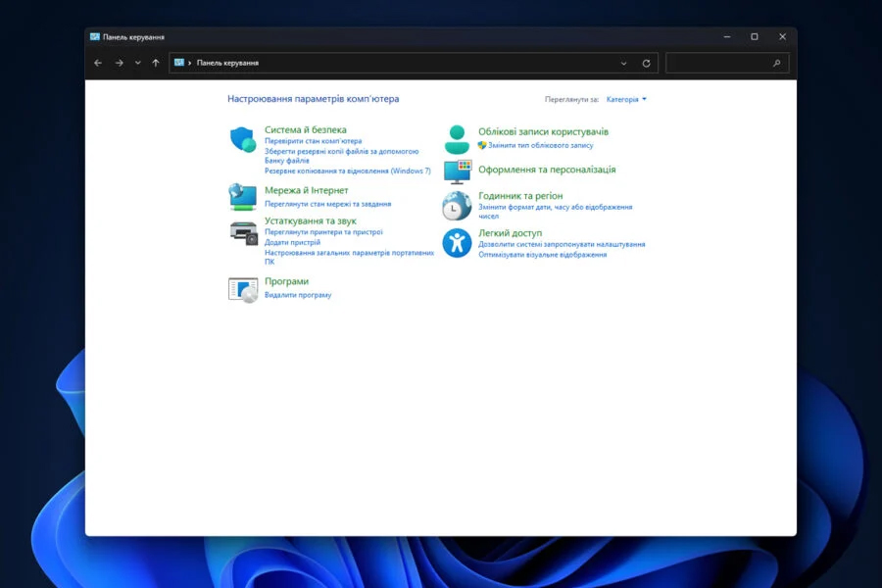Screen dimensions: 882x588
Task: Open Змінити тип облікового запису link
Action: click(540, 145)
